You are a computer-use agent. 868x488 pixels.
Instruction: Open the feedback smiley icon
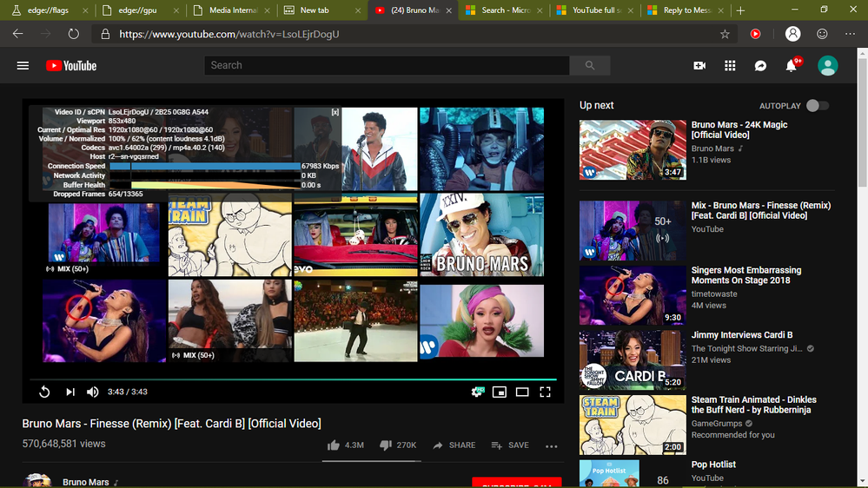tap(822, 34)
